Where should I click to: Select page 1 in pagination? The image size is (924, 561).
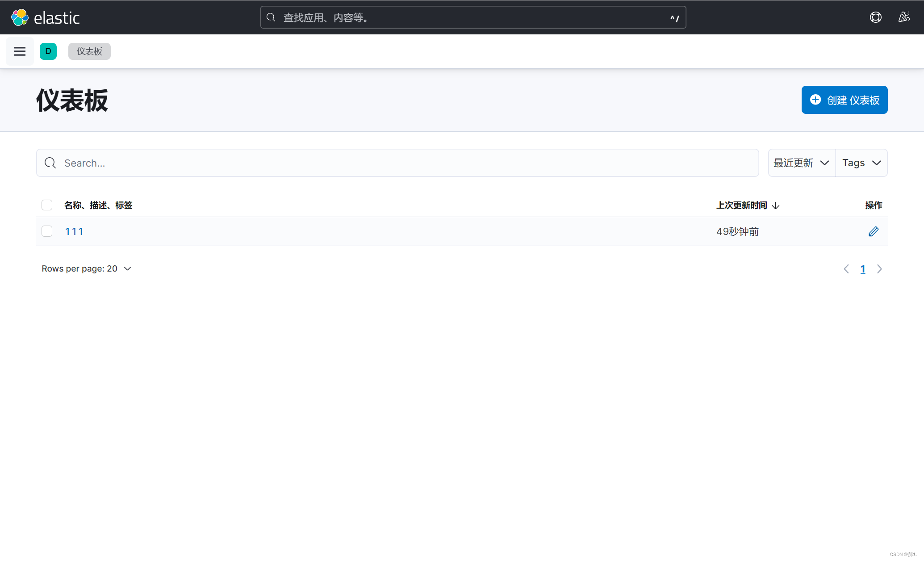(863, 269)
